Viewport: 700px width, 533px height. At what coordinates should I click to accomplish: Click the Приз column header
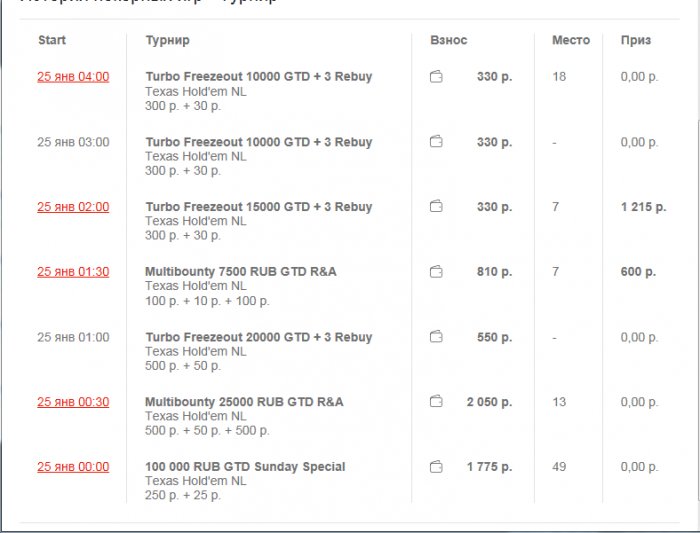point(636,41)
